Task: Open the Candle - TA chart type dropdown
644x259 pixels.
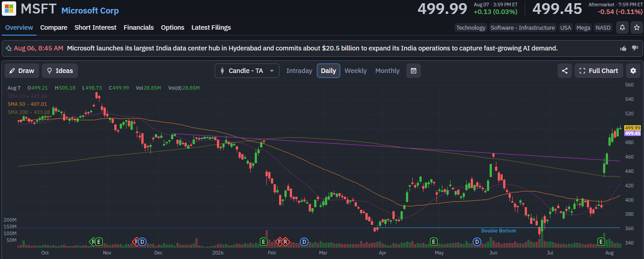Action: (247, 71)
